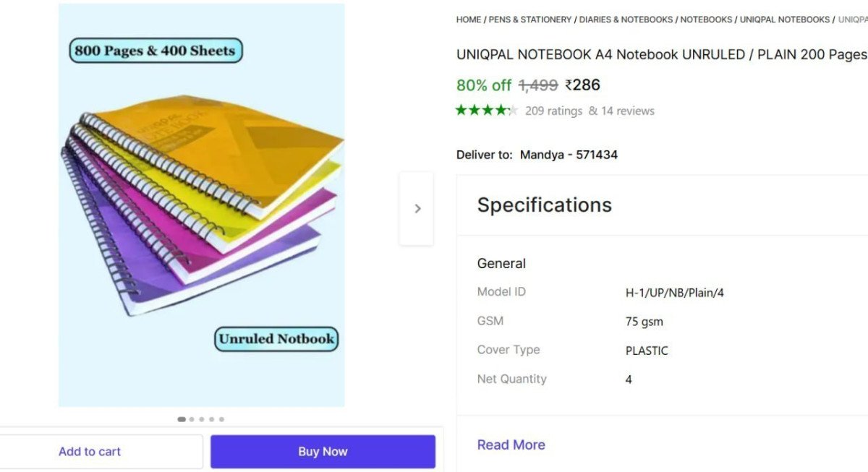Open more photos with the right arrow panel
Viewport: 868px width, 472px height.
pyautogui.click(x=417, y=208)
